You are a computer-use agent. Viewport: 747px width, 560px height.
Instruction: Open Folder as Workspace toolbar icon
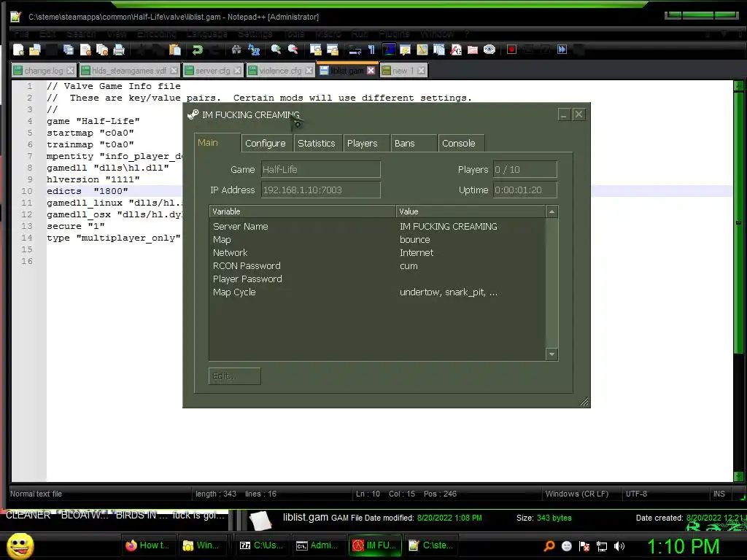[473, 50]
